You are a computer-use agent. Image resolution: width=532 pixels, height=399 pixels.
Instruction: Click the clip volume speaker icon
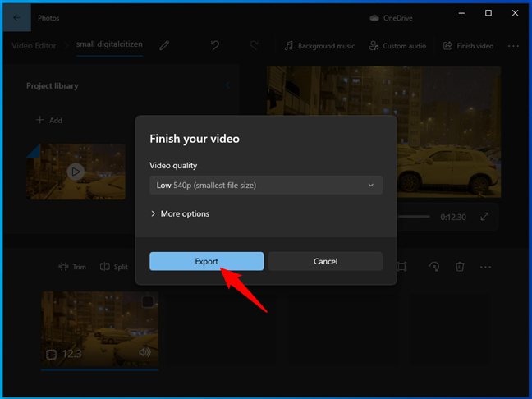pyautogui.click(x=144, y=352)
